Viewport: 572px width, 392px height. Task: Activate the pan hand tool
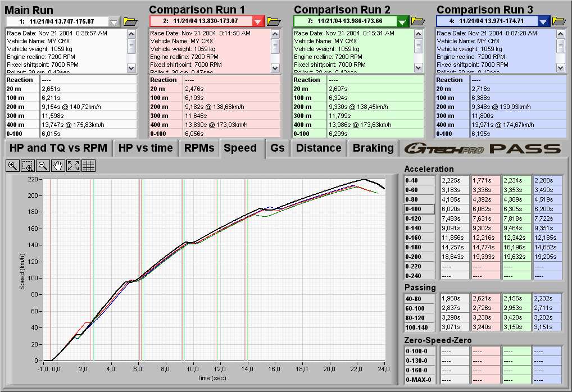(x=58, y=166)
